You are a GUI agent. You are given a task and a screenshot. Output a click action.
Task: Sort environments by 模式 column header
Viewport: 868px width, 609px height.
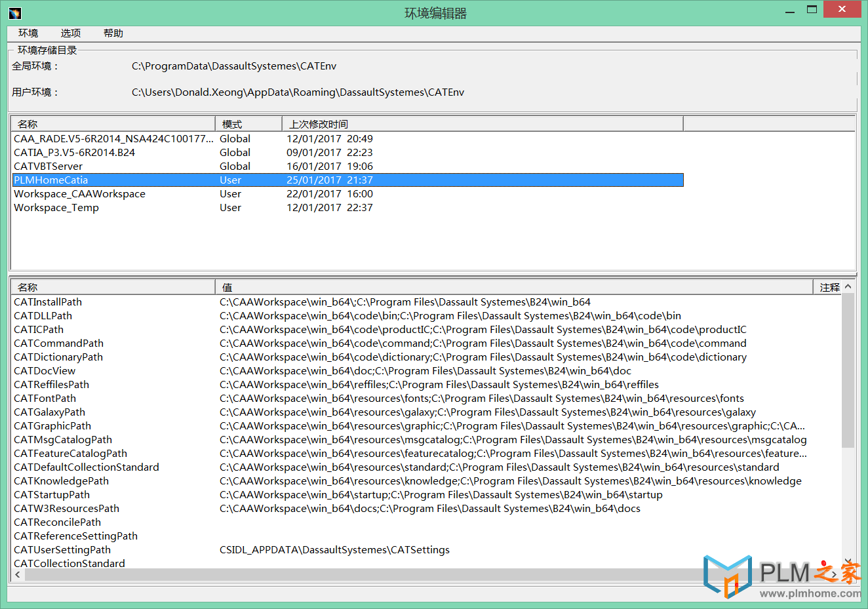248,124
